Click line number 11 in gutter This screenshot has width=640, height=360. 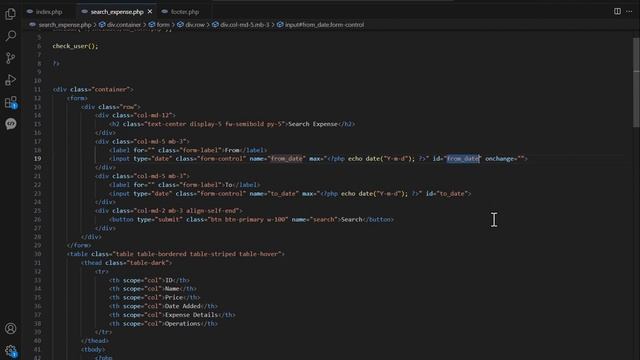click(x=38, y=89)
